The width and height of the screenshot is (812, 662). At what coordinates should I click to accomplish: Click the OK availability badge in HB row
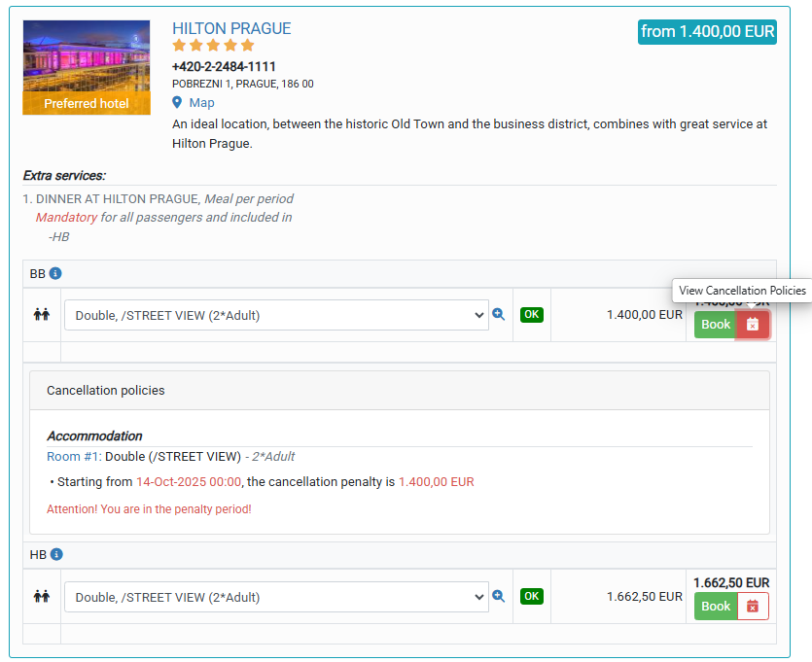coord(532,596)
